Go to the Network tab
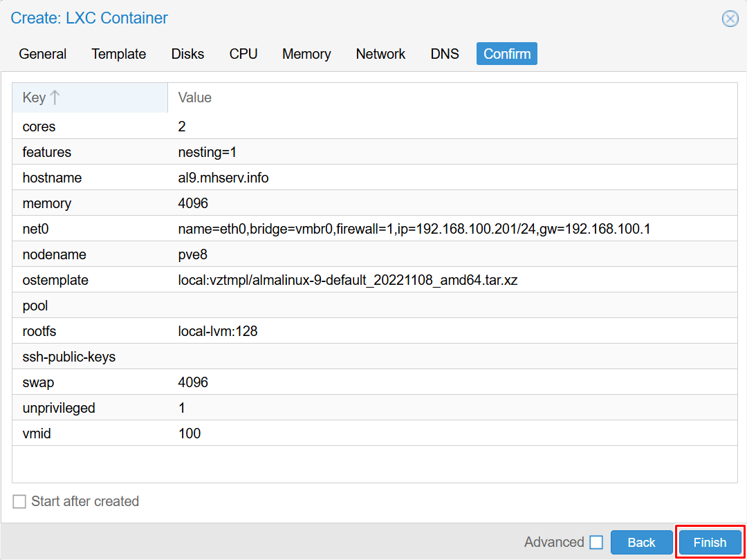The height and width of the screenshot is (560, 747). click(x=380, y=54)
